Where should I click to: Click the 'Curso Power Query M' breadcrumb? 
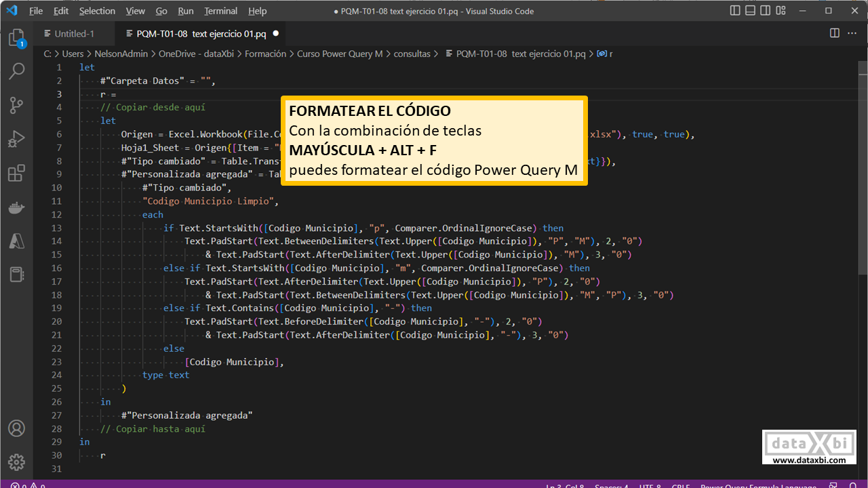click(340, 54)
